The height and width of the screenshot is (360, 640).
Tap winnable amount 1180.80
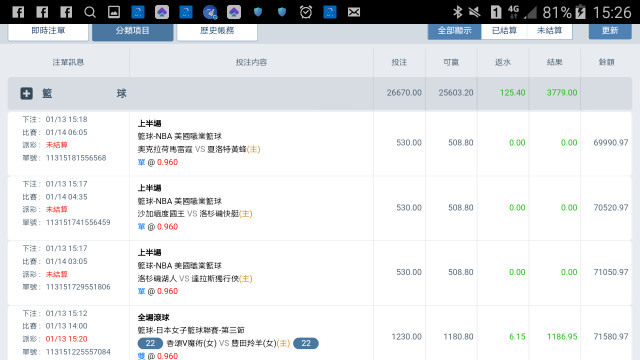coord(458,337)
